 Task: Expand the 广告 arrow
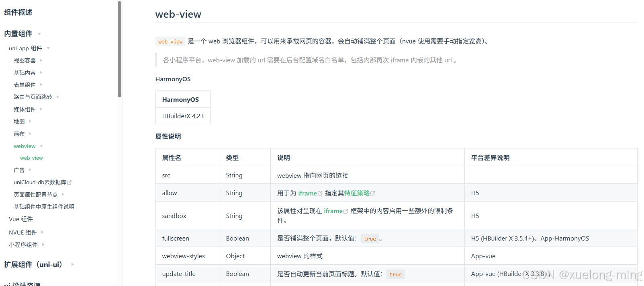(x=30, y=170)
